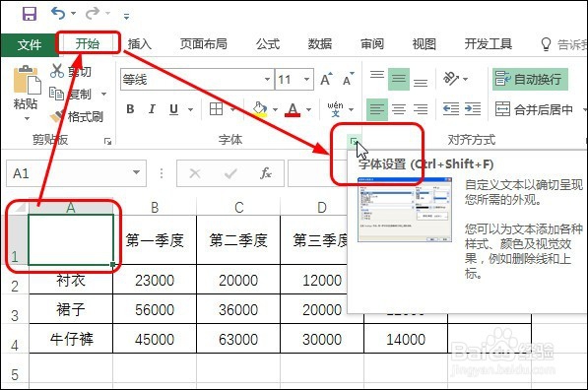Click the Decrease Indent icon
Screen dimensions: 588x390
coord(451,109)
